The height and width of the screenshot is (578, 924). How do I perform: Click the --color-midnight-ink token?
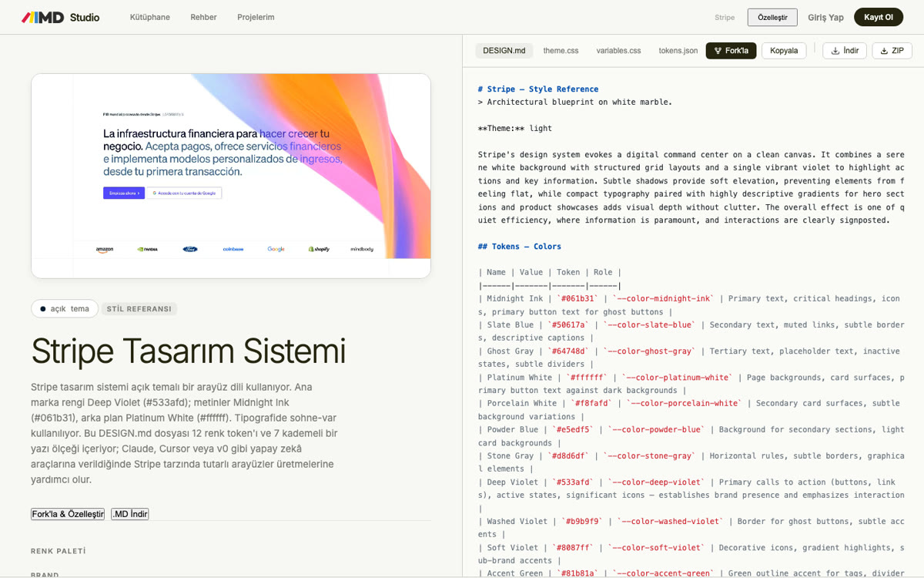[663, 299]
